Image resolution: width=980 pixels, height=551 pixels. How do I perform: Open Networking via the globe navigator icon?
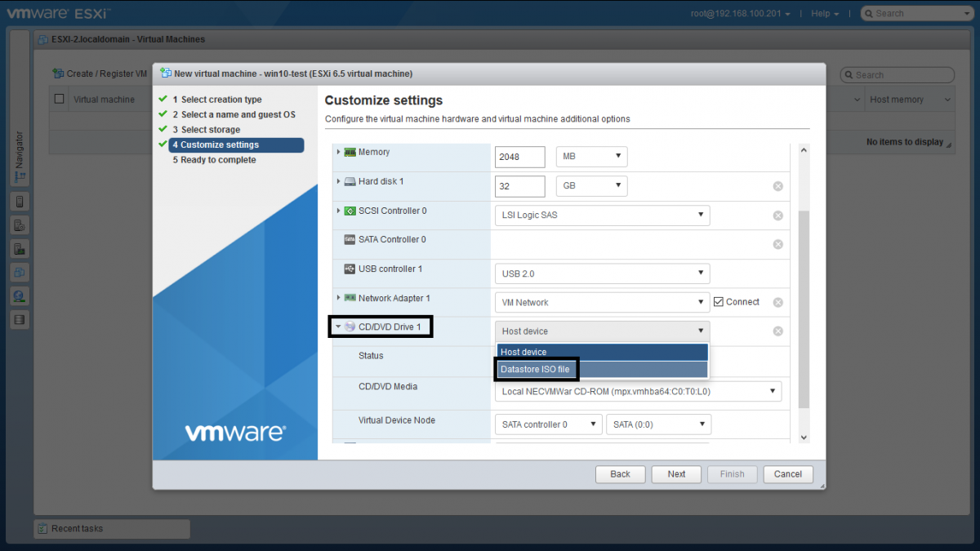click(20, 295)
